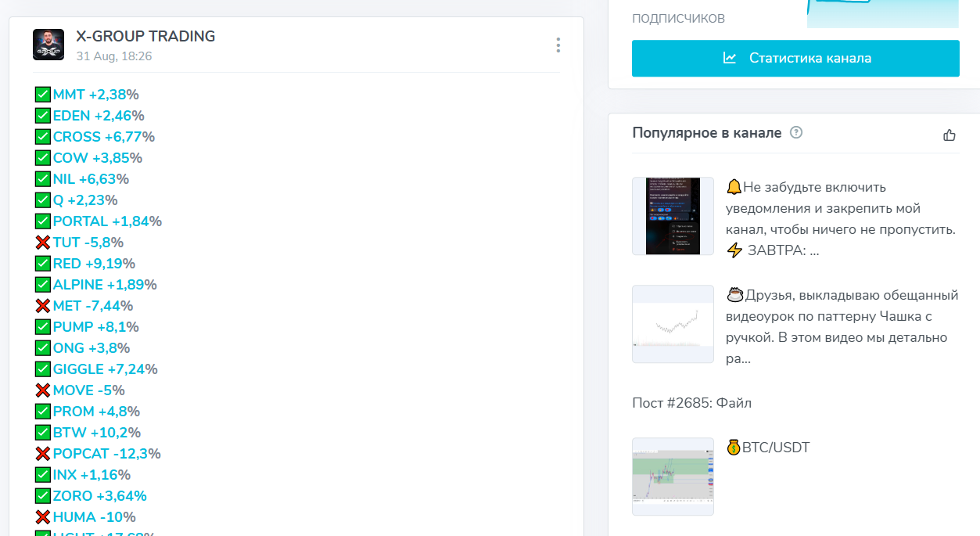The height and width of the screenshot is (536, 980).
Task: Click the TUT -5,8% ticker
Action: point(88,243)
